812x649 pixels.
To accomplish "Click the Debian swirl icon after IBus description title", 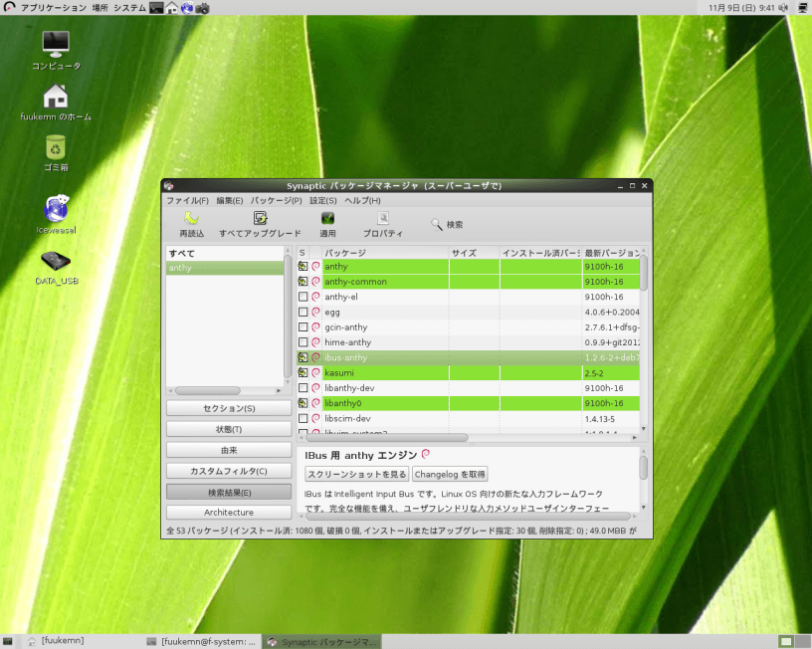I will tap(426, 454).
